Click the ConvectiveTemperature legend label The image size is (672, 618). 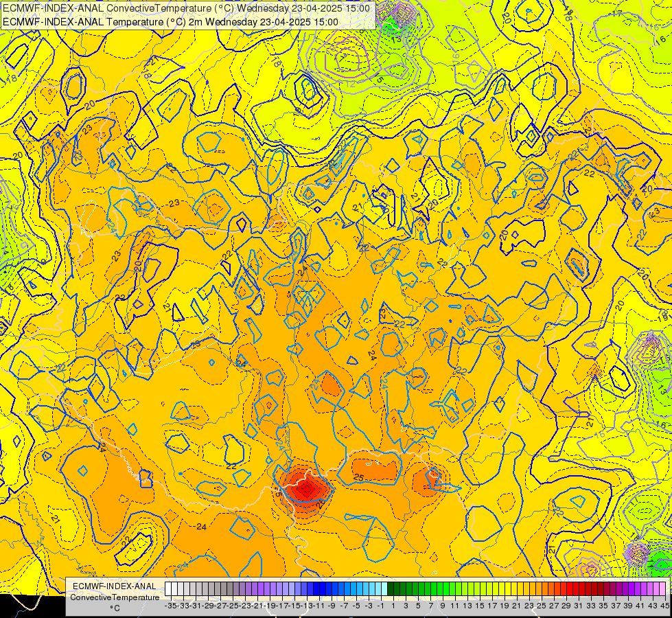(x=115, y=597)
